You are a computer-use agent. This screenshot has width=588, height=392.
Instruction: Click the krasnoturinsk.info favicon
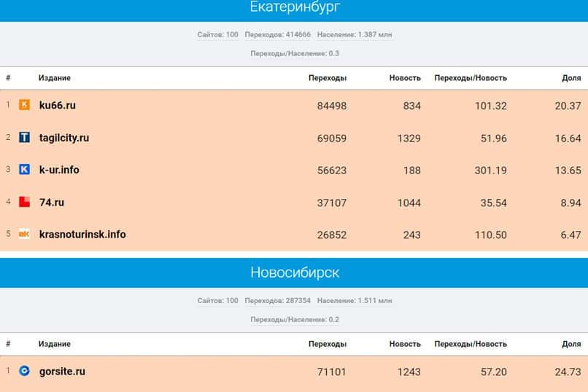coord(24,234)
